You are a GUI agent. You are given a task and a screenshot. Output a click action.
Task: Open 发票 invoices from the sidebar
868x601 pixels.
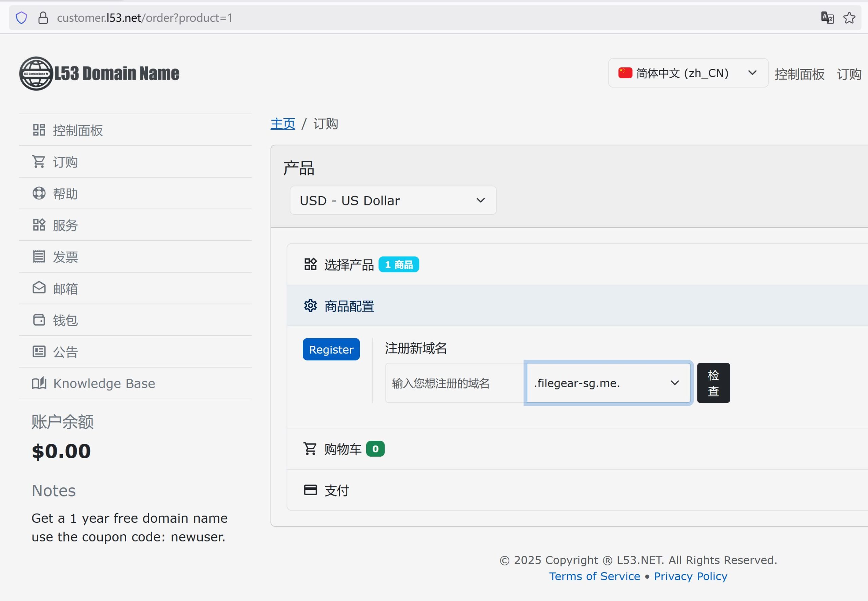(x=65, y=257)
